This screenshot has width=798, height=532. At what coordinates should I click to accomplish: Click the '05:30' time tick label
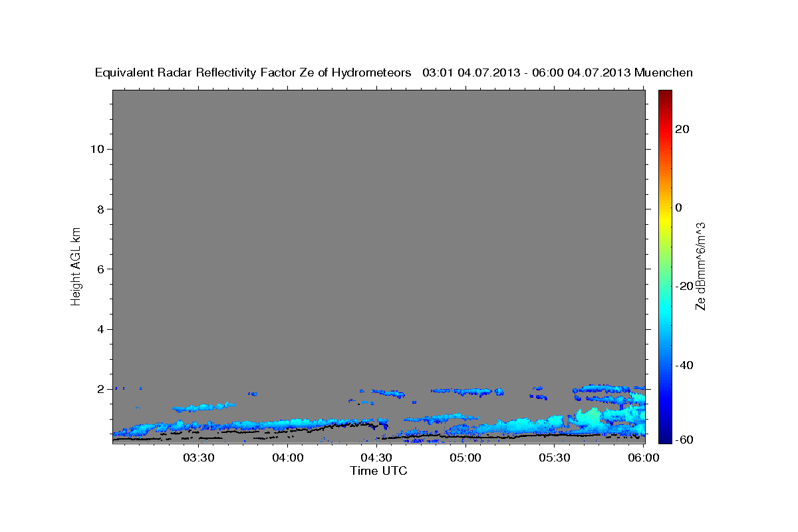[x=555, y=458]
